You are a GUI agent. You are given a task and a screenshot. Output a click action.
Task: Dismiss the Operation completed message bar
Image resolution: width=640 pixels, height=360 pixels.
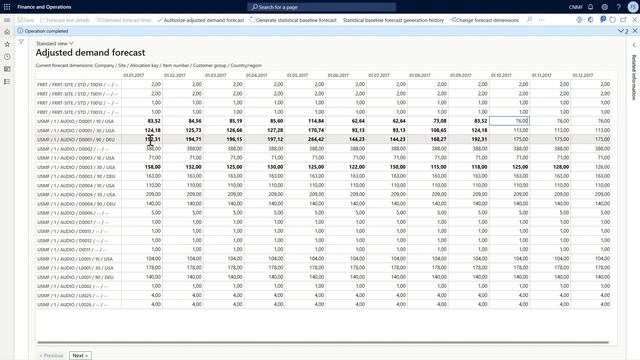click(635, 31)
